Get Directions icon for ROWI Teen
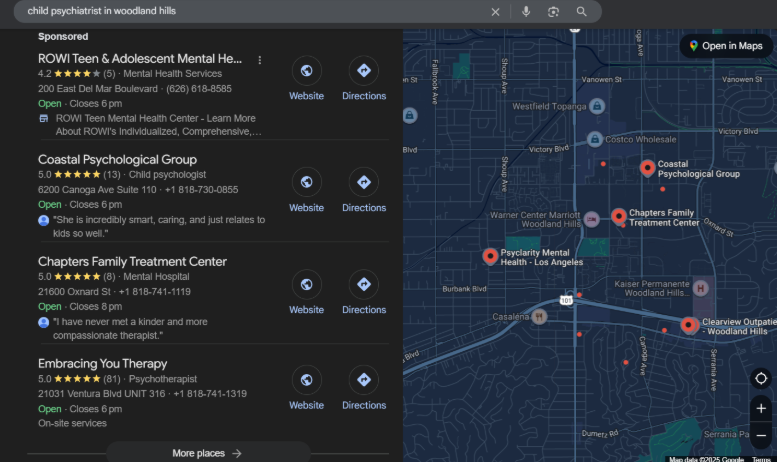The image size is (777, 462). 364,71
